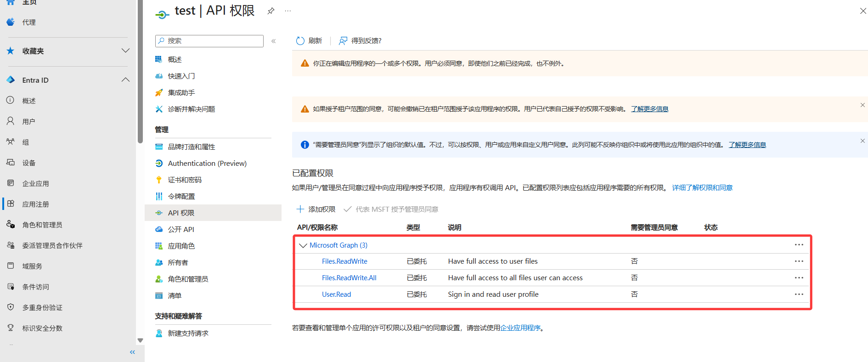Click the left navigation vertical scrollbar
The width and height of the screenshot is (868, 362).
[x=140, y=74]
